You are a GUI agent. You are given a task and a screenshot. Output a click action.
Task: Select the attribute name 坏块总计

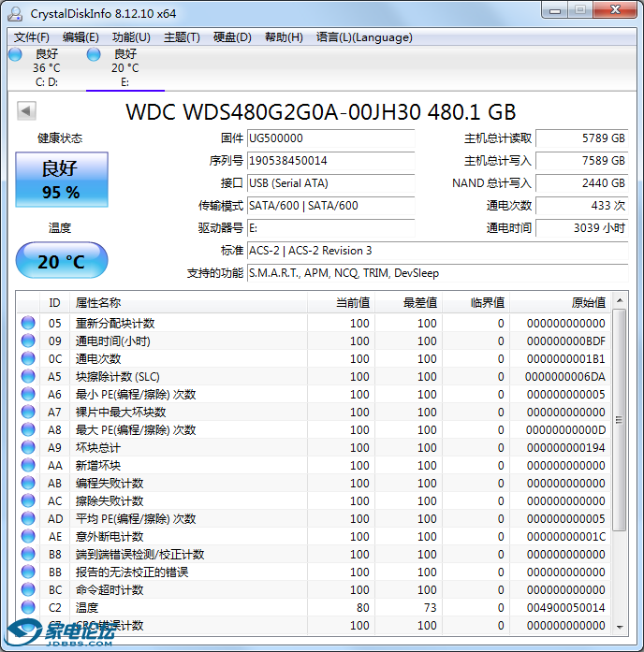(98, 448)
